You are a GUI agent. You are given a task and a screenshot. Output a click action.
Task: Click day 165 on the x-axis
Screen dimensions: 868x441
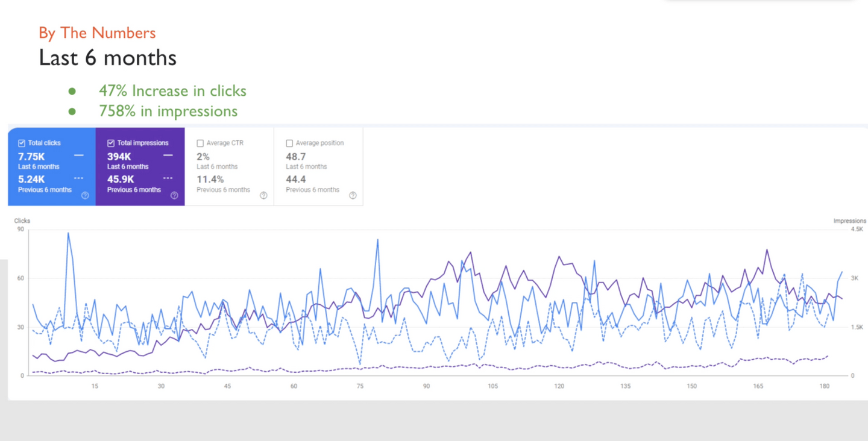click(x=758, y=386)
